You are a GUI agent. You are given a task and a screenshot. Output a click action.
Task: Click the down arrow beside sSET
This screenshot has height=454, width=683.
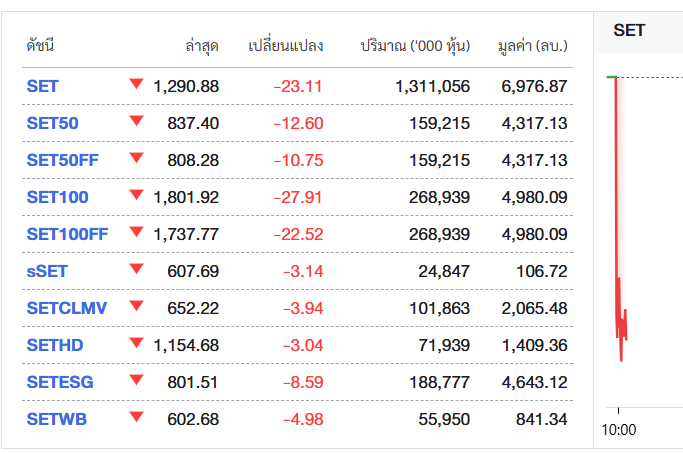[137, 269]
